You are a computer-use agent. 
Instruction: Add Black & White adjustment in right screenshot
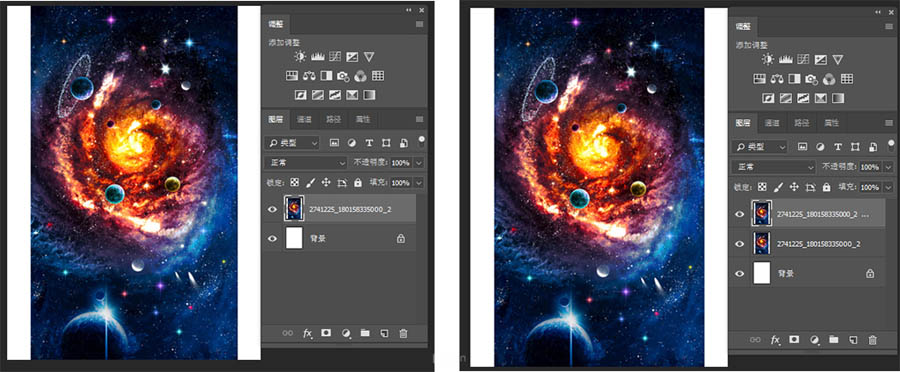[794, 79]
